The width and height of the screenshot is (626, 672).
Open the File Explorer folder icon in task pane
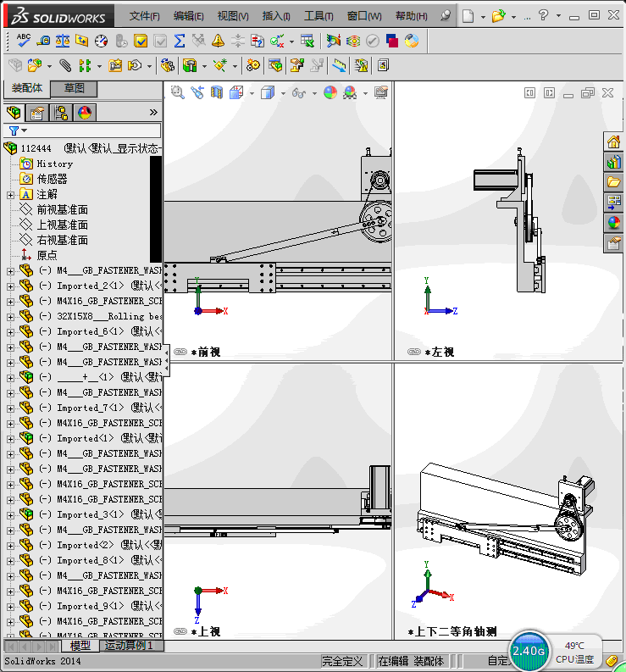coord(613,182)
